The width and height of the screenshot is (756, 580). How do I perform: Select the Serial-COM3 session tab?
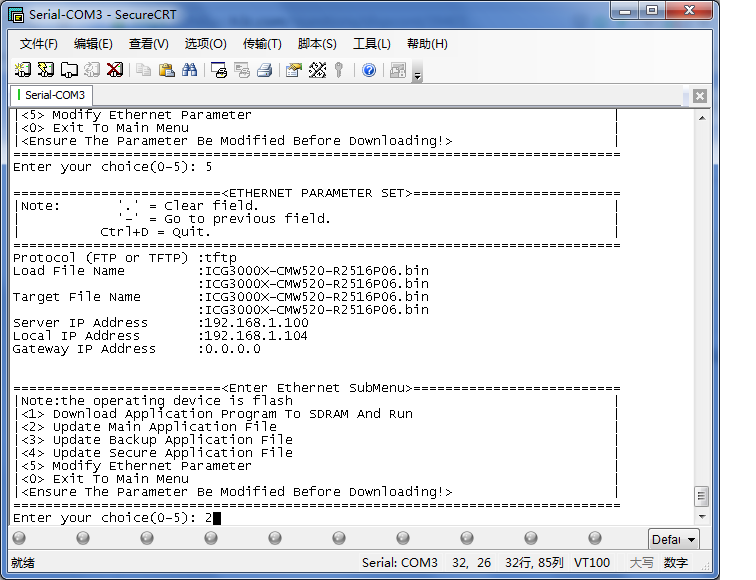click(51, 95)
